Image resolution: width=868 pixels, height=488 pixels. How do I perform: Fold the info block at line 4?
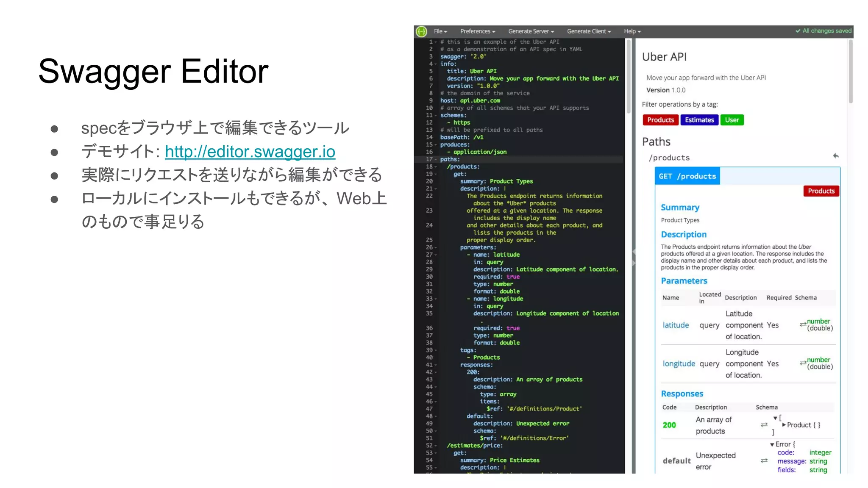[x=436, y=64]
